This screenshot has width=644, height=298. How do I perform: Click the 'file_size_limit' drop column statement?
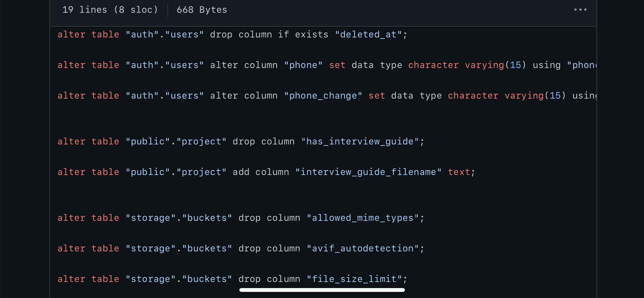(x=231, y=279)
